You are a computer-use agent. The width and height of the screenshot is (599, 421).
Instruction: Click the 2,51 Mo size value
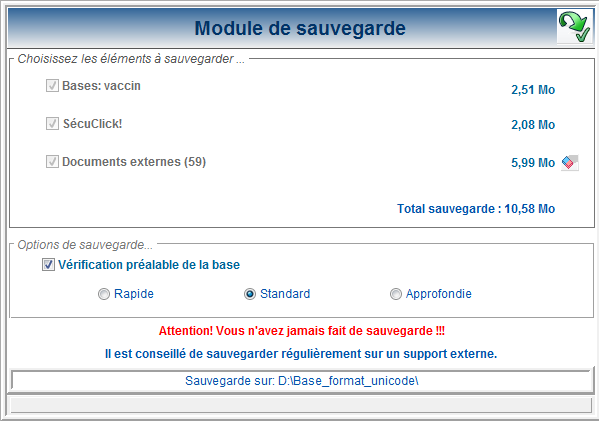coord(533,90)
